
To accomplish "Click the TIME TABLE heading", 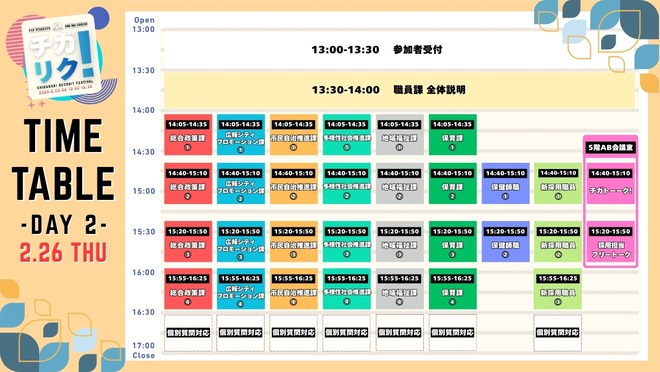I will (x=63, y=159).
